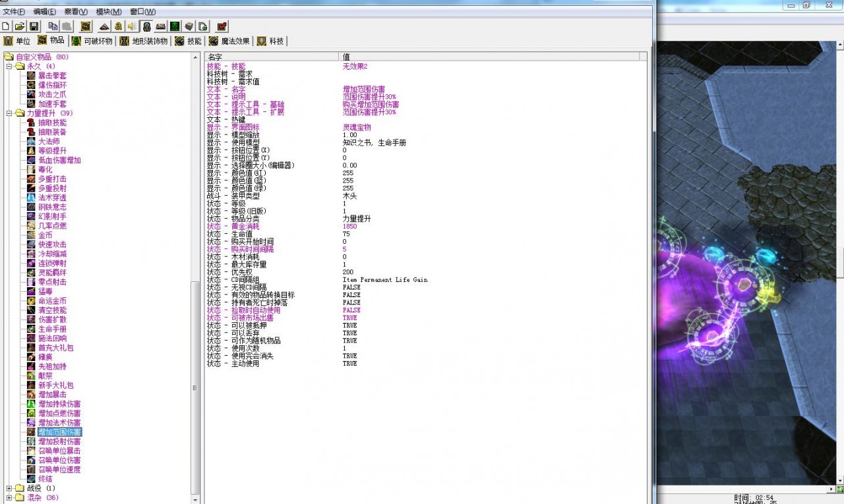Switch to the 物品 tab

tap(51, 41)
